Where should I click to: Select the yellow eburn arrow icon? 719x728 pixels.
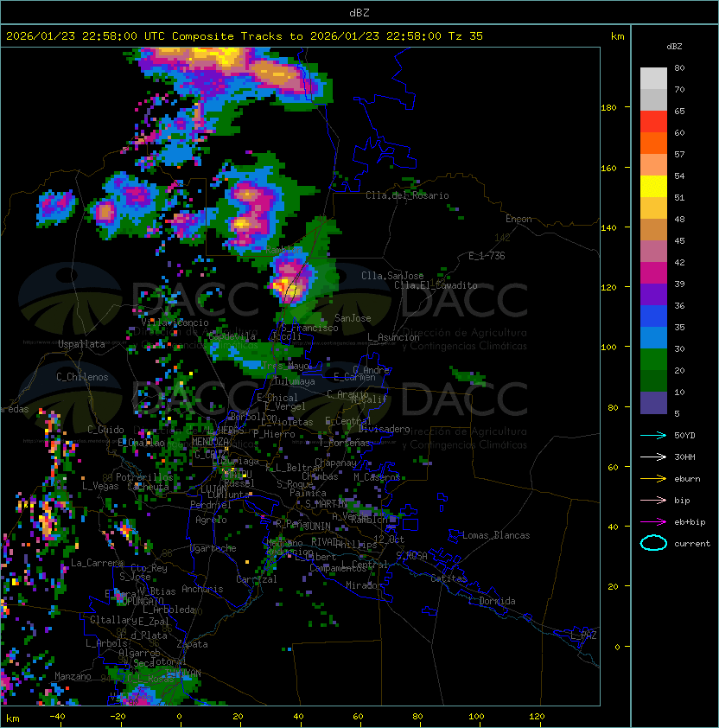coord(653,479)
